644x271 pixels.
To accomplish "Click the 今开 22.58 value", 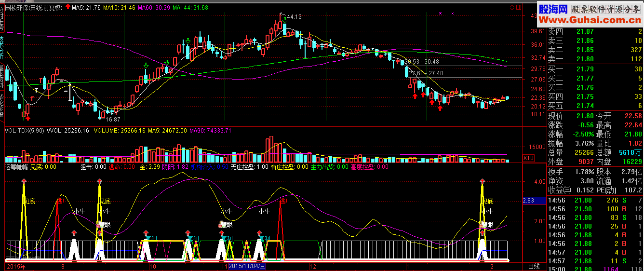I will (633, 116).
